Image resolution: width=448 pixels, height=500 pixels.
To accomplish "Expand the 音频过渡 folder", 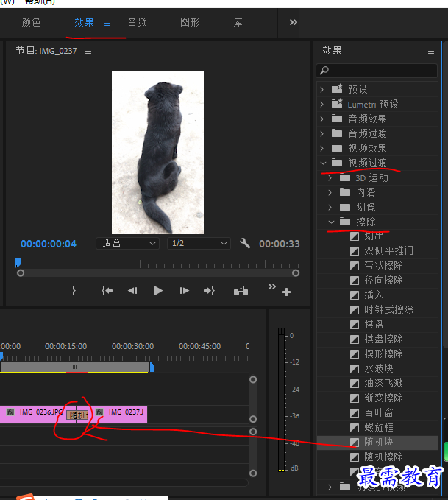I will [x=322, y=133].
